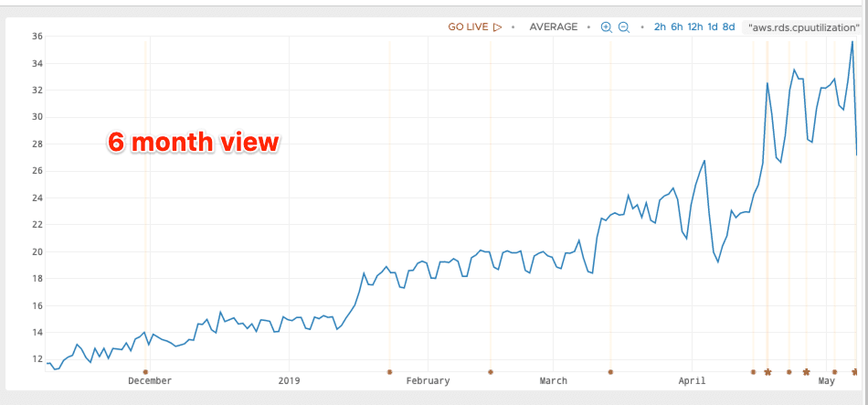Pick the 8d time range
Screen dimensions: 868x405
[728, 27]
